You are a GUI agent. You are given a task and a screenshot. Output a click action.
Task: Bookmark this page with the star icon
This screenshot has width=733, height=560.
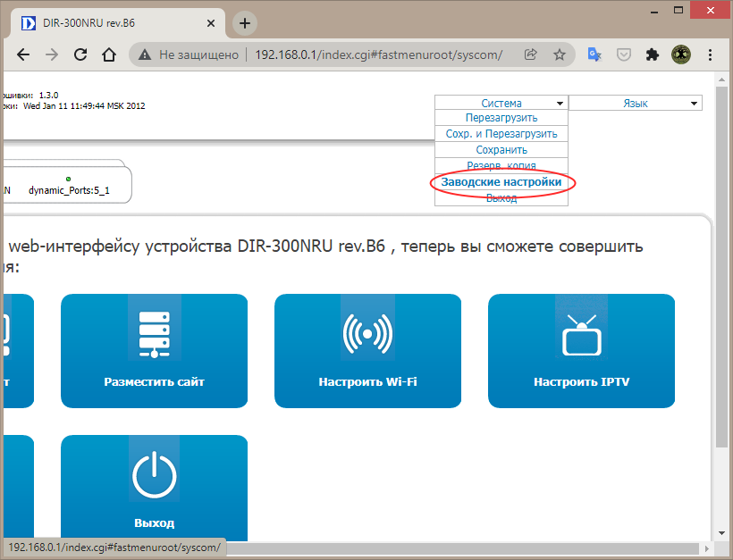pos(560,54)
